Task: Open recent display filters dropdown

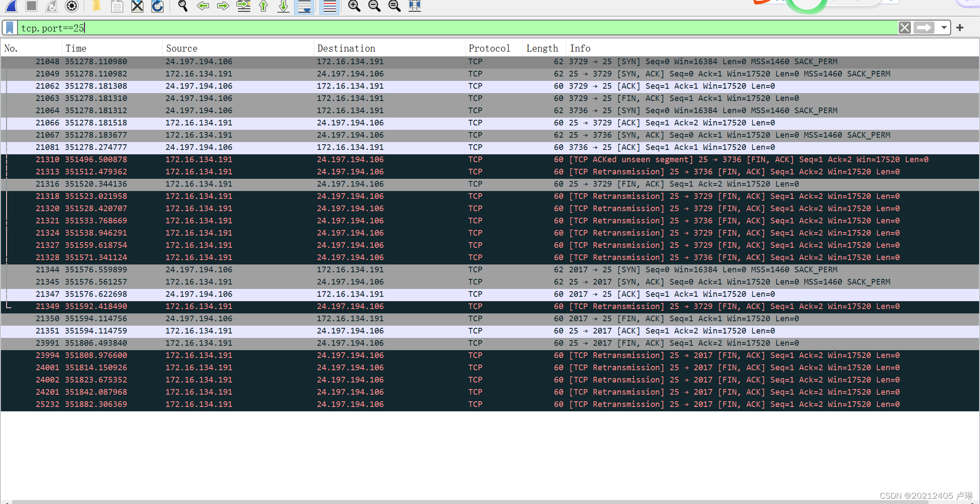Action: [944, 28]
